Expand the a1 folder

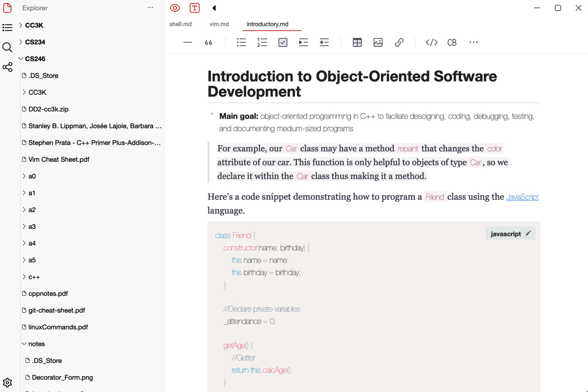(24, 193)
